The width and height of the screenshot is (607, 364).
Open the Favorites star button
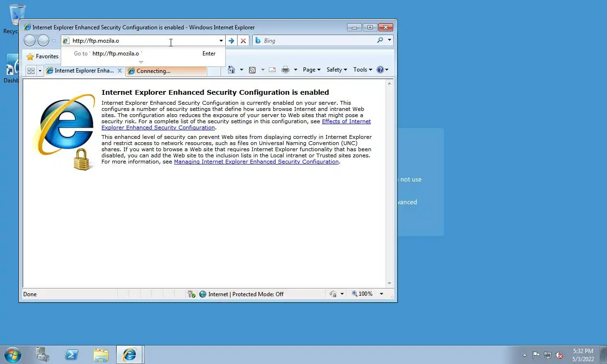pos(43,56)
